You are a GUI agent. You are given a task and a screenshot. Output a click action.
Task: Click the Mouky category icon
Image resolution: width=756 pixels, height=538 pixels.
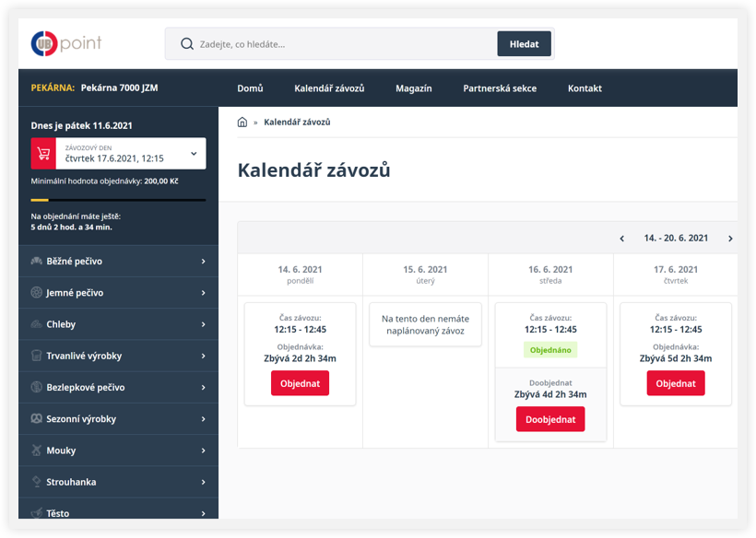pos(37,450)
